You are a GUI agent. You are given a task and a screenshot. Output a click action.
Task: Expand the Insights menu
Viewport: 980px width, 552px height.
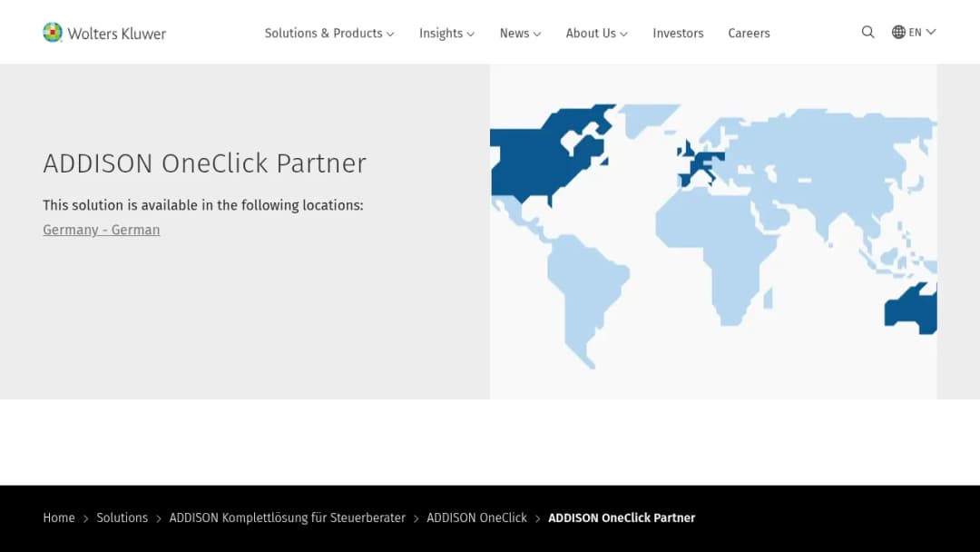(446, 33)
